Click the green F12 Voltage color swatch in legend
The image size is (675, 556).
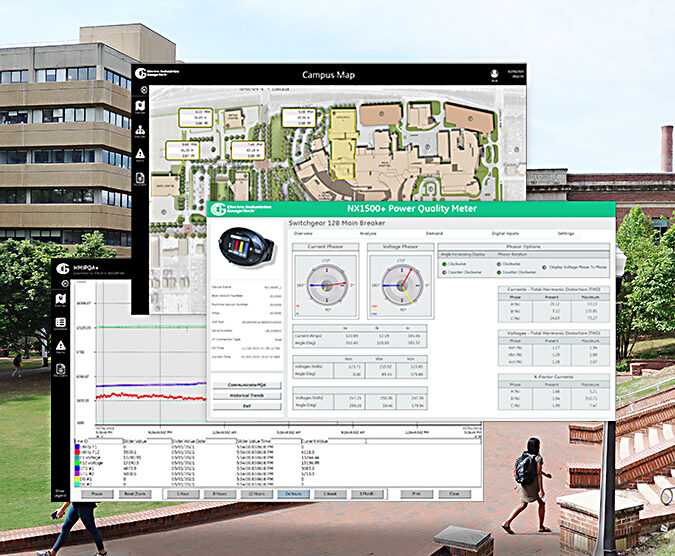pyautogui.click(x=77, y=463)
